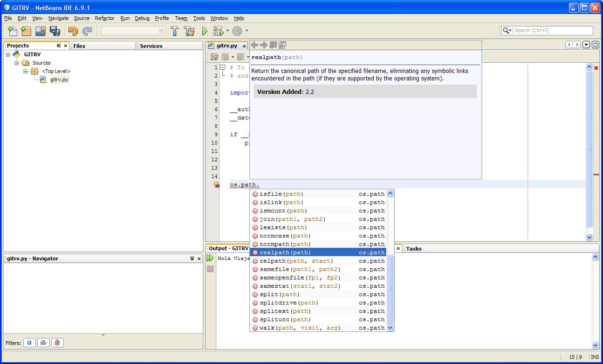This screenshot has height=364, width=603.
Task: Click the INS insert mode indicator
Action: tap(595, 357)
